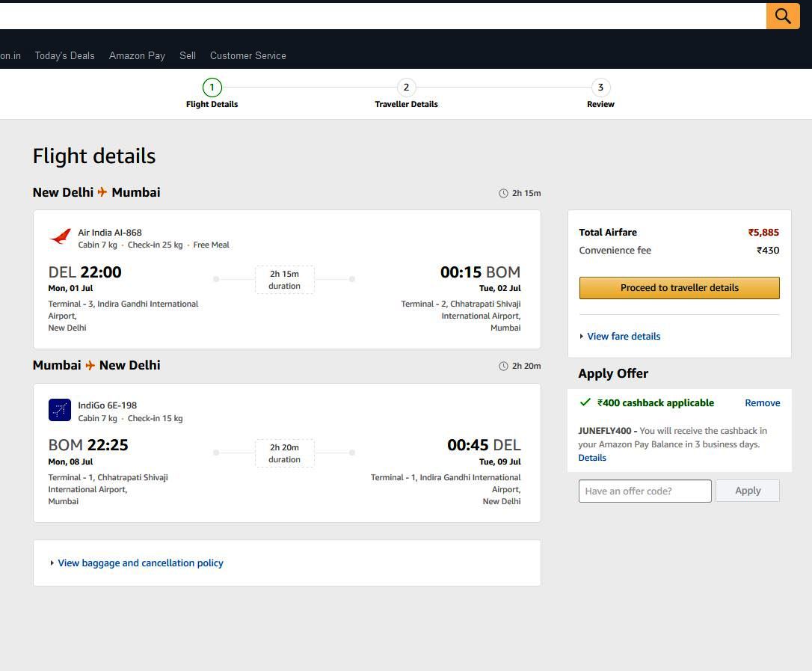Screen dimensions: 812x671
Task: Click the 2h 15m duration box
Action: click(284, 279)
